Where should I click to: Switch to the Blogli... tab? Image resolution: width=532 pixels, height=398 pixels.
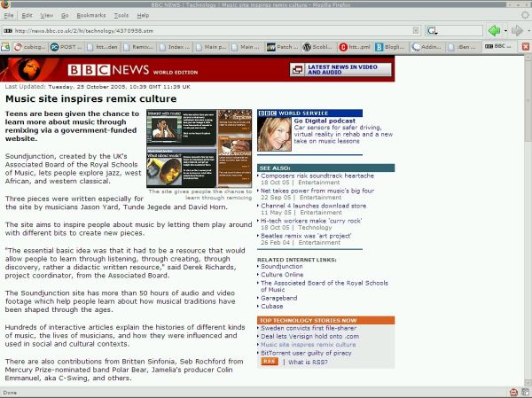pos(392,47)
